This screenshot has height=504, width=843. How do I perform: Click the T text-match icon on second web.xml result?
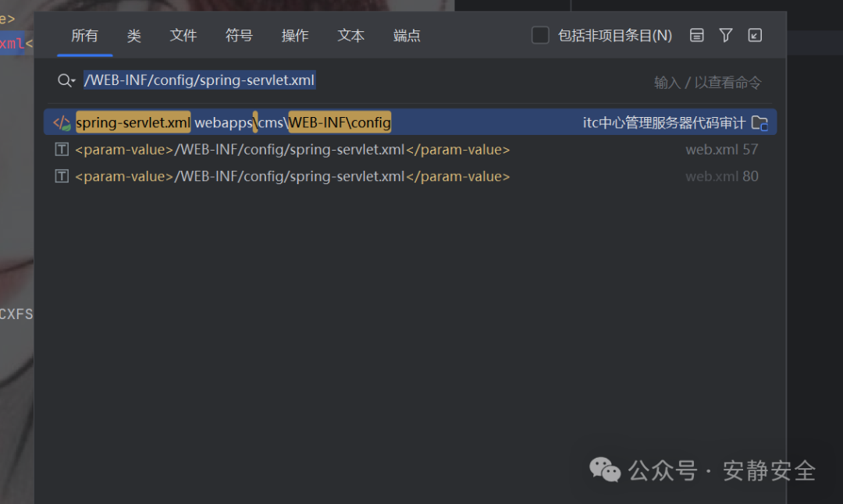62,176
